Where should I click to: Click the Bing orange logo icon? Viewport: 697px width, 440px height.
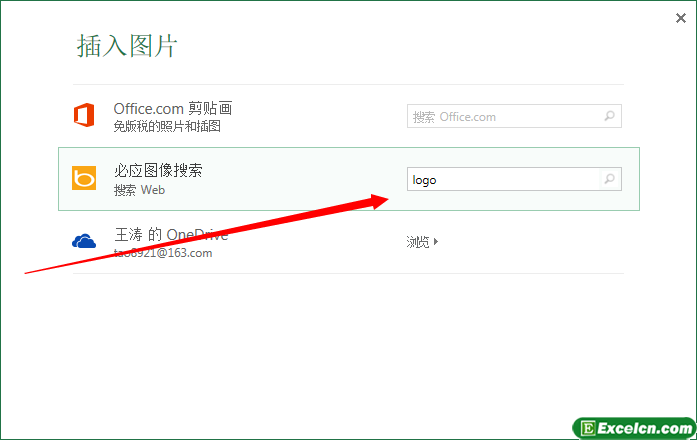84,178
